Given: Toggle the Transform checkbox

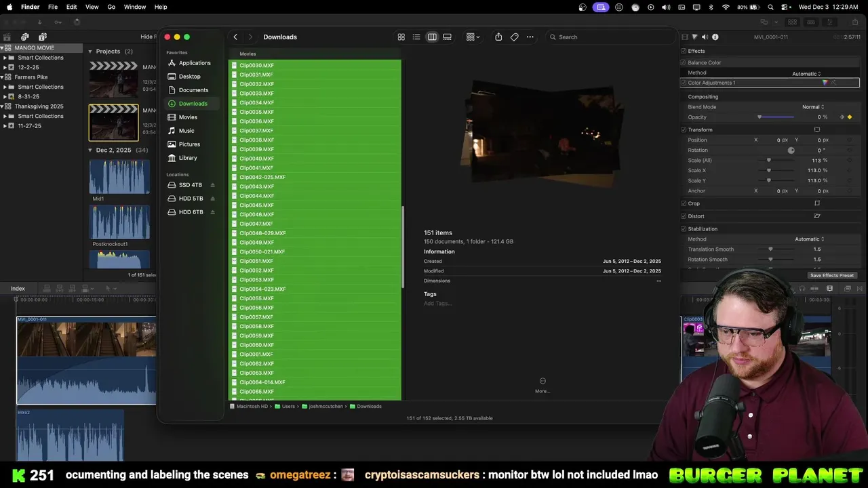Looking at the screenshot, I should pyautogui.click(x=684, y=129).
